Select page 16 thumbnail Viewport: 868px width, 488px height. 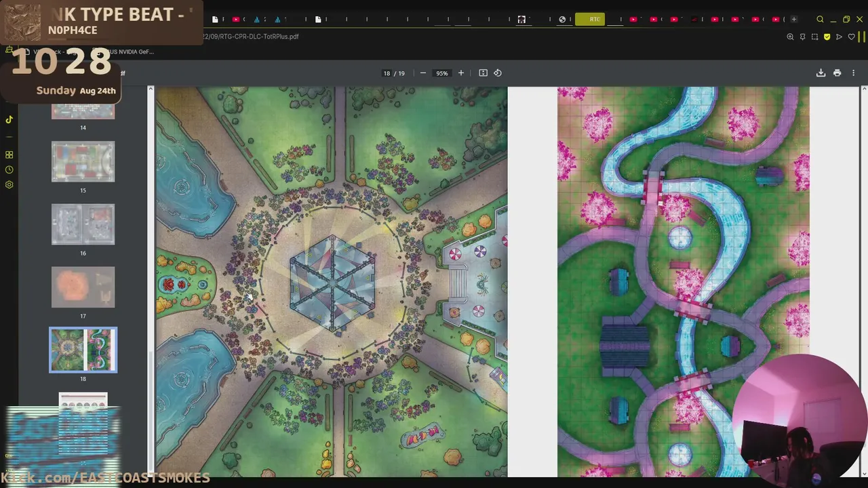(83, 224)
